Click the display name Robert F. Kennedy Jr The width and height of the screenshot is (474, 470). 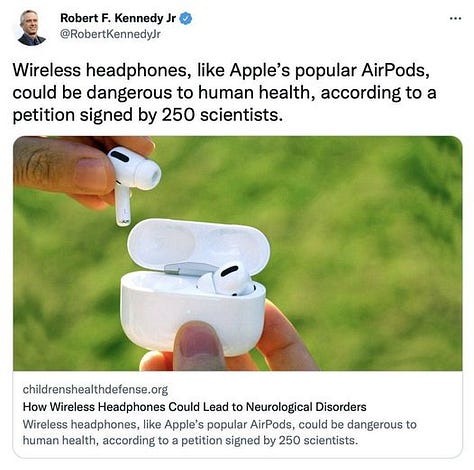tap(118, 18)
